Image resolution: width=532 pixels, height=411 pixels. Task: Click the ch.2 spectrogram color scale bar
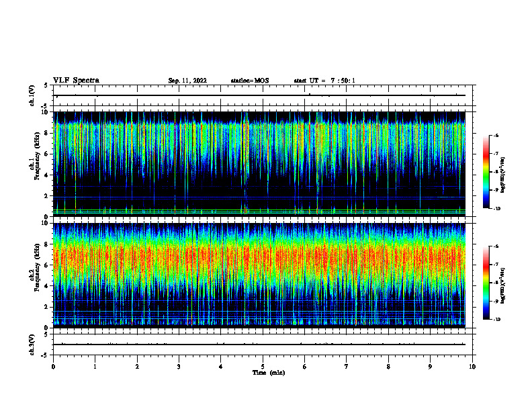tap(486, 283)
